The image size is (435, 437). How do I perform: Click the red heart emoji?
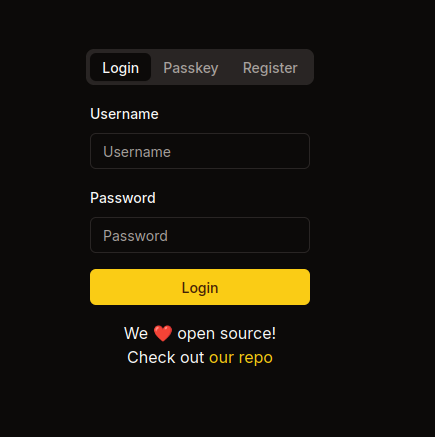click(163, 334)
